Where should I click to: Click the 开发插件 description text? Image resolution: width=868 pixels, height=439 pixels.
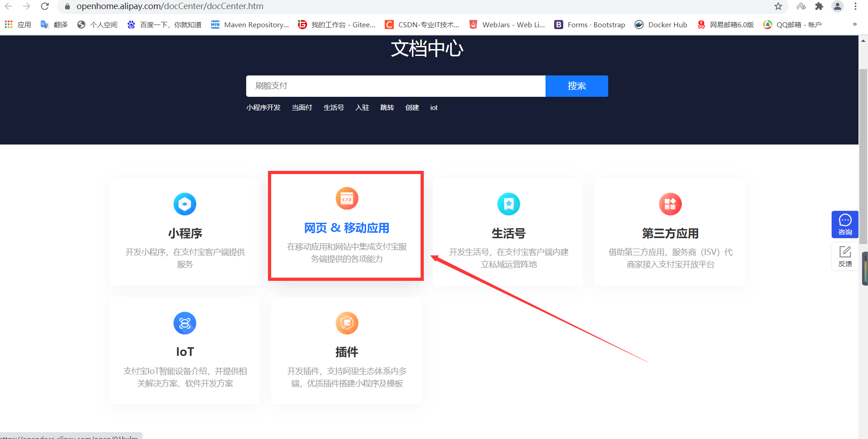[347, 377]
